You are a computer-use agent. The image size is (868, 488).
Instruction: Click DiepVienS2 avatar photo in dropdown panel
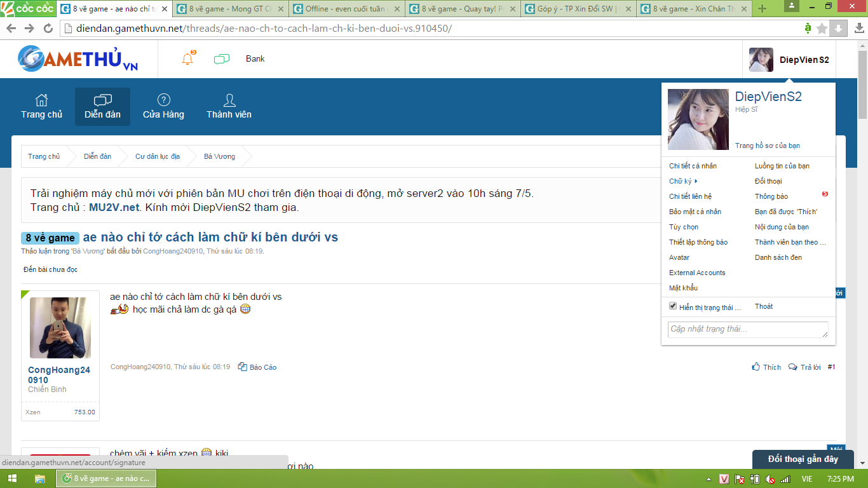[x=698, y=119]
